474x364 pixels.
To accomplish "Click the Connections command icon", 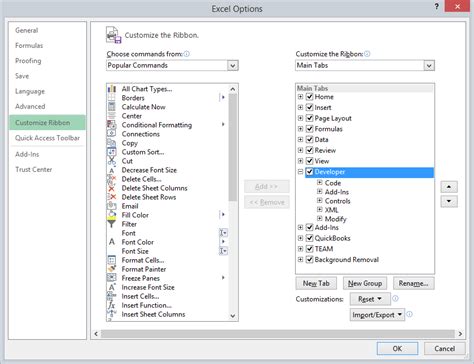I will click(112, 134).
